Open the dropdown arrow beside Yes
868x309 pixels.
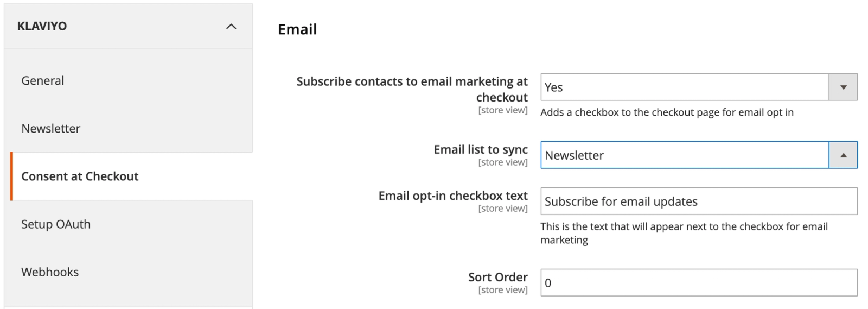coord(843,87)
